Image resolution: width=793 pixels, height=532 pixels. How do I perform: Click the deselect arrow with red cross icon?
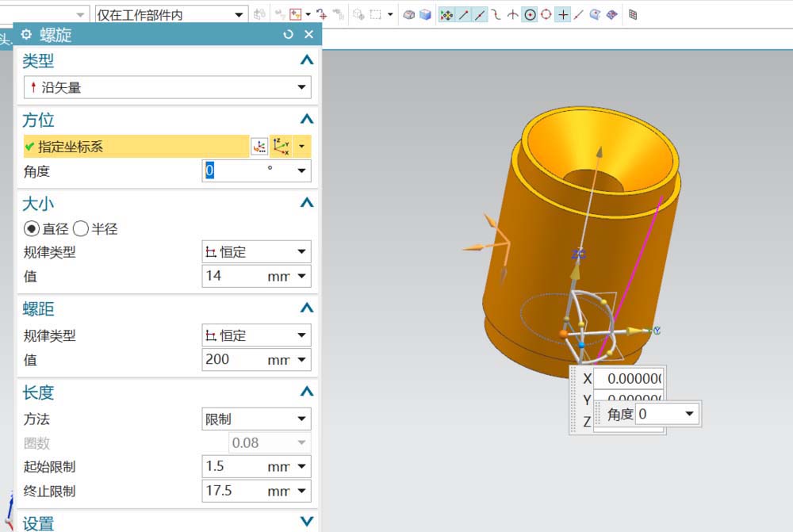[x=322, y=14]
